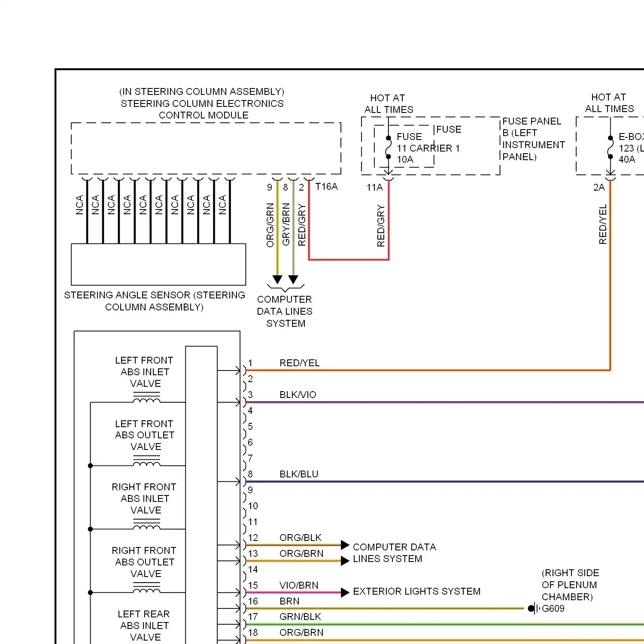This screenshot has width=644, height=644.
Task: Click the arrowhead ending the VIO/BRN wire
Action: (x=345, y=592)
